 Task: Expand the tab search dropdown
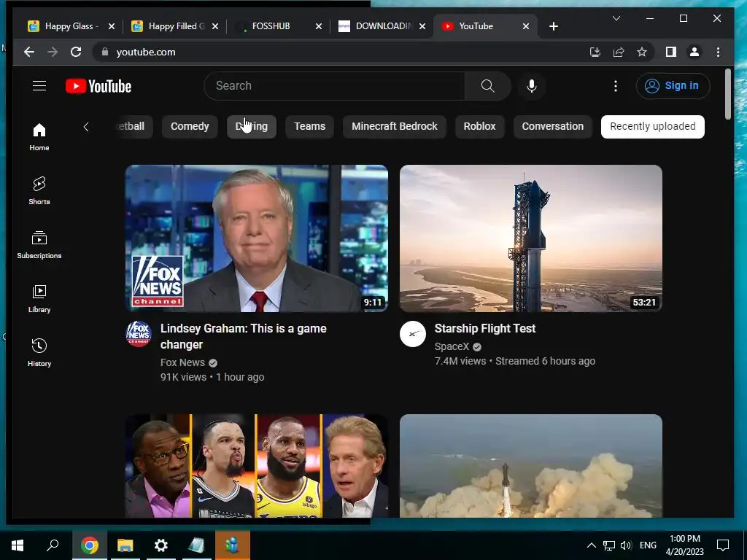point(616,18)
